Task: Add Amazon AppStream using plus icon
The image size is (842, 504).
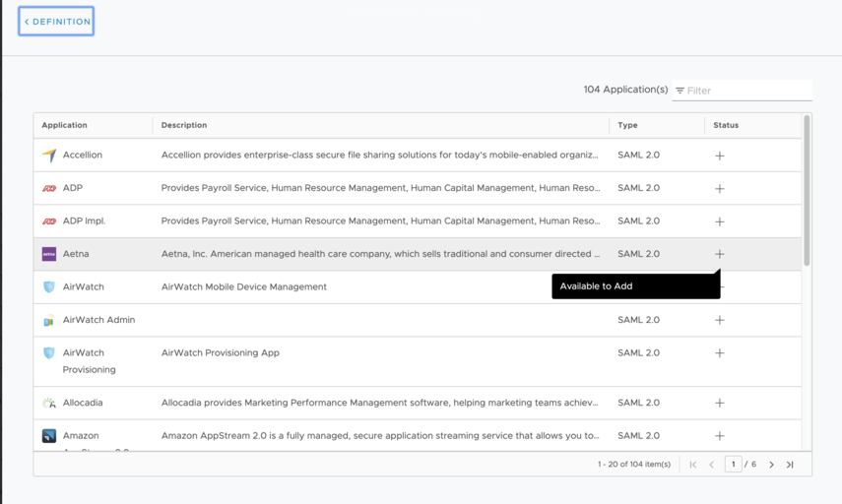Action: [719, 436]
